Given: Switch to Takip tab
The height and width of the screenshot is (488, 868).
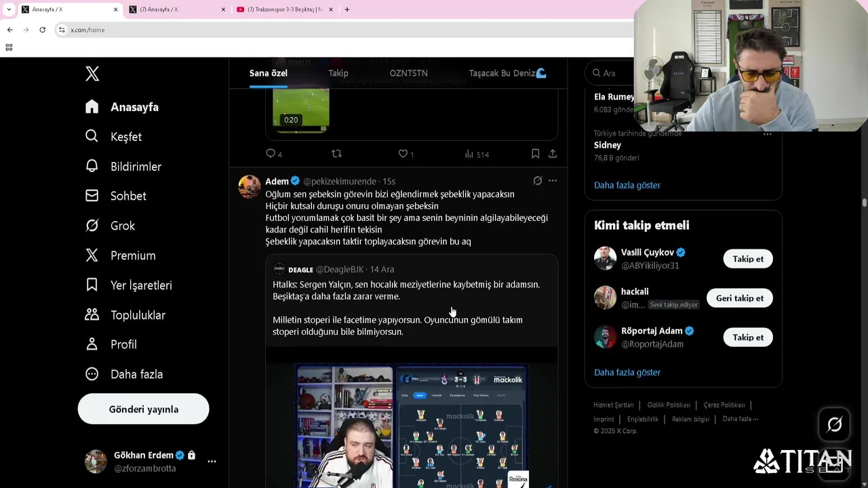Looking at the screenshot, I should [338, 73].
